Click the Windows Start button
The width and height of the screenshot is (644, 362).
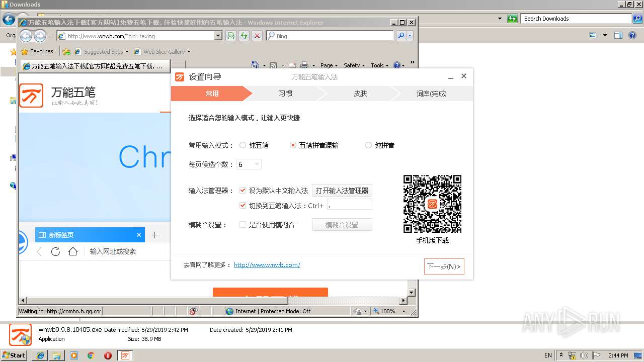pos(14,355)
